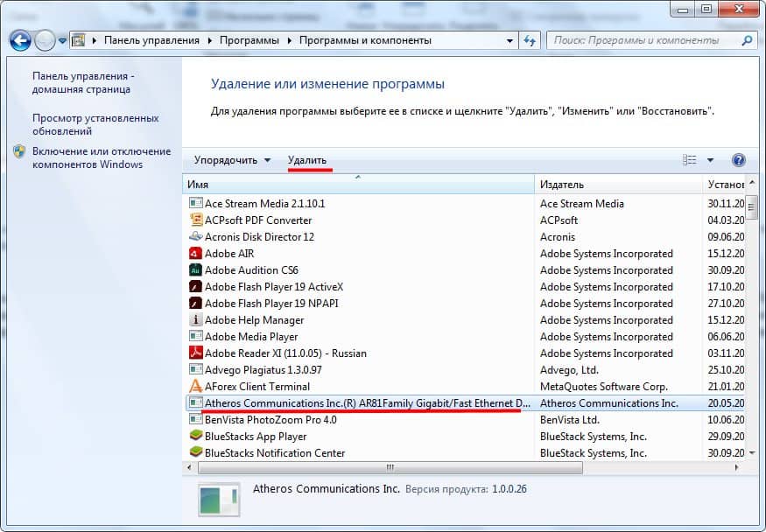
Task: Select Atheros Communications row icon
Action: (195, 402)
